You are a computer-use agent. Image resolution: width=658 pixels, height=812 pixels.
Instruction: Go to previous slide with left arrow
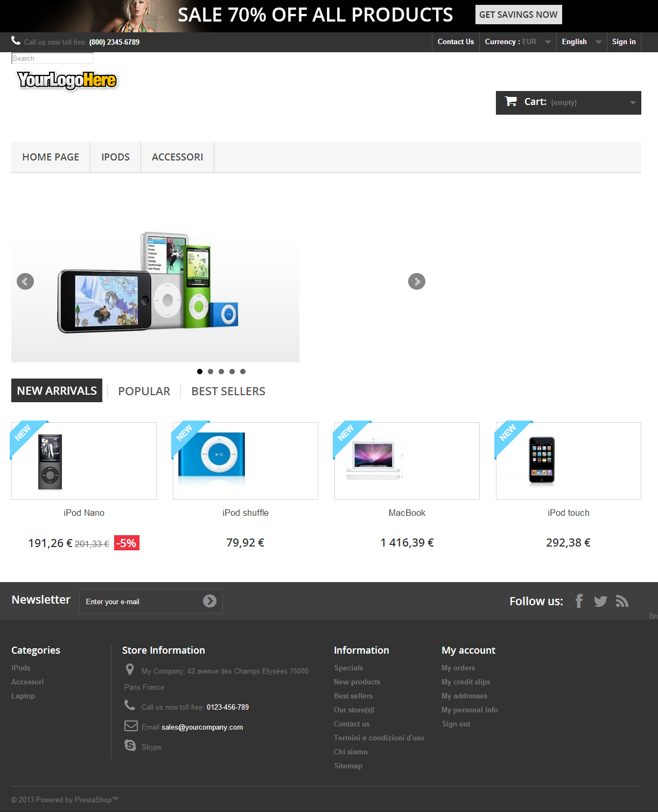(x=25, y=281)
